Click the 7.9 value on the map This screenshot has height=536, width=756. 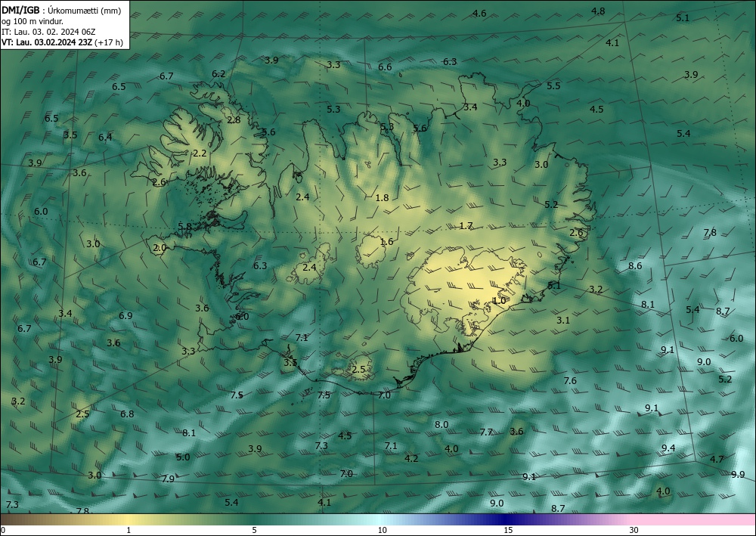(x=168, y=479)
